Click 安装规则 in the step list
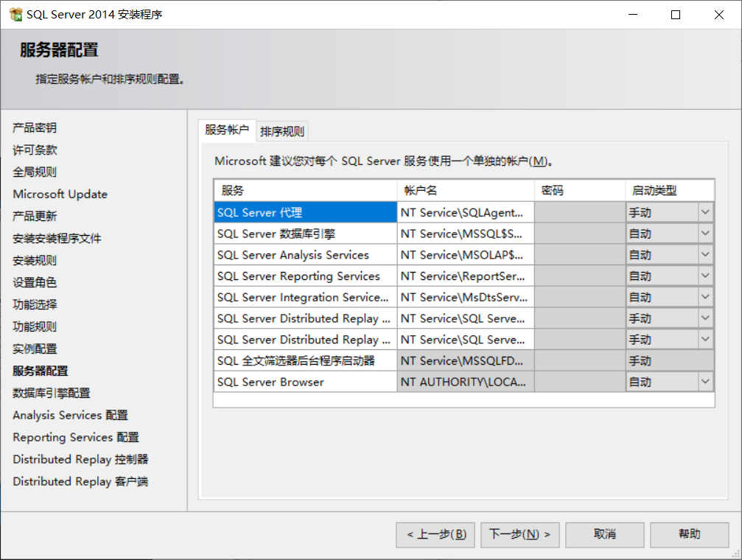This screenshot has width=742, height=560. tap(35, 260)
